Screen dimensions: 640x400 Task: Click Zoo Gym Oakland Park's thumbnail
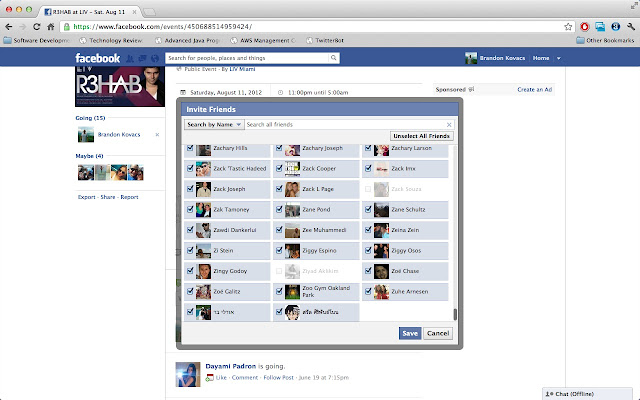[292, 291]
